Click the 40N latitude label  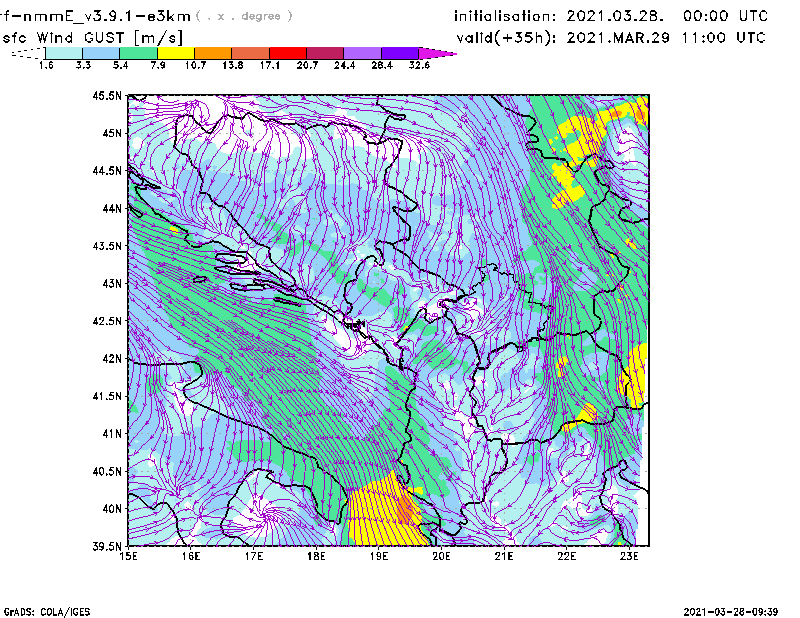tap(112, 509)
